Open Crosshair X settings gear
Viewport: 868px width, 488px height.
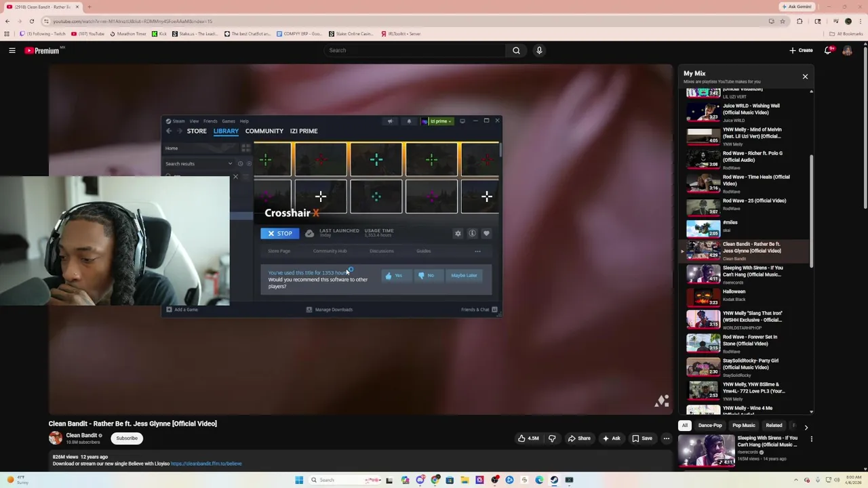click(x=458, y=233)
